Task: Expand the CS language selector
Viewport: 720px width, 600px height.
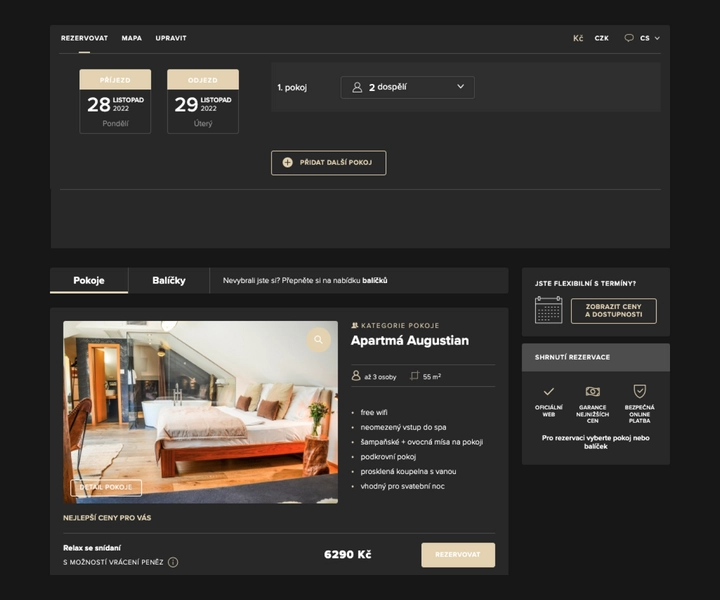Action: tap(650, 38)
